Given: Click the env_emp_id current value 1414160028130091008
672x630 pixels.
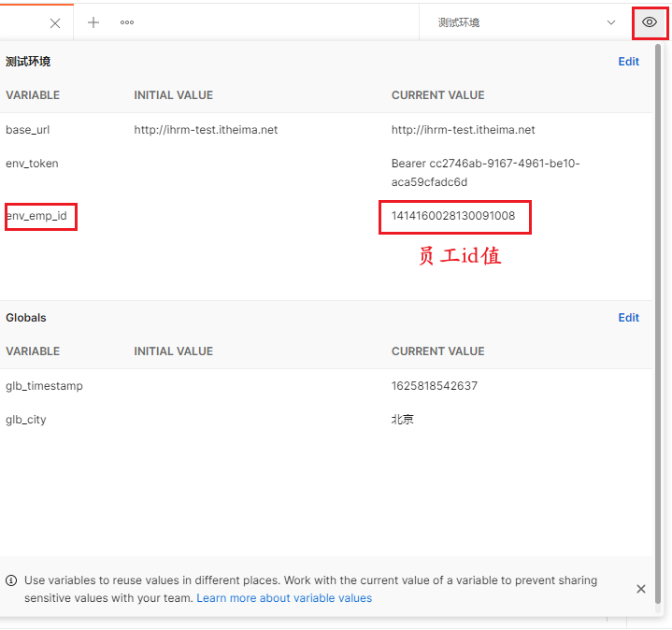Looking at the screenshot, I should click(453, 216).
